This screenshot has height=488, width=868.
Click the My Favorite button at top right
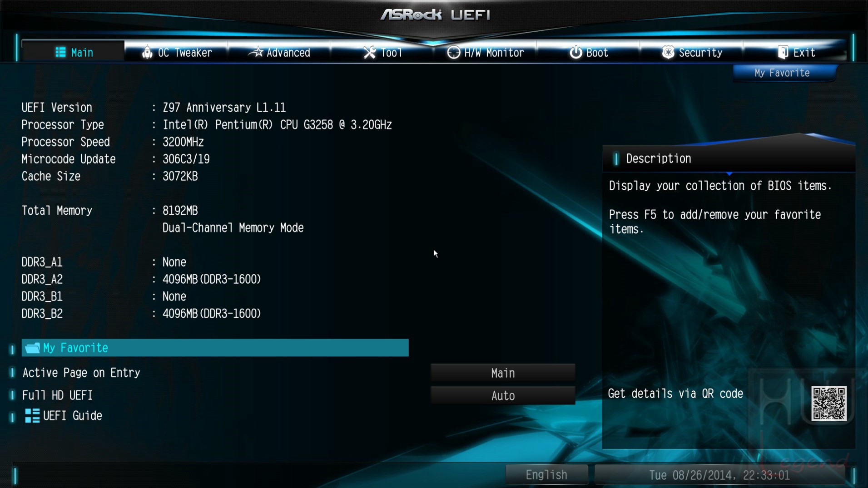pos(784,73)
